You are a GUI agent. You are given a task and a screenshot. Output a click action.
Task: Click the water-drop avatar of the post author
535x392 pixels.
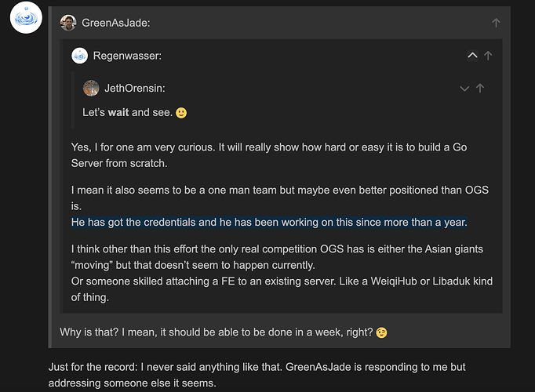26,17
